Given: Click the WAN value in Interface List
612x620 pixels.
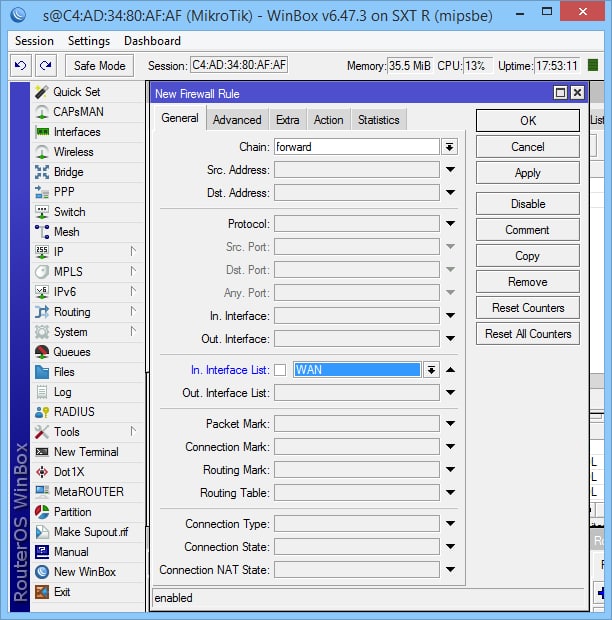Looking at the screenshot, I should tap(357, 370).
